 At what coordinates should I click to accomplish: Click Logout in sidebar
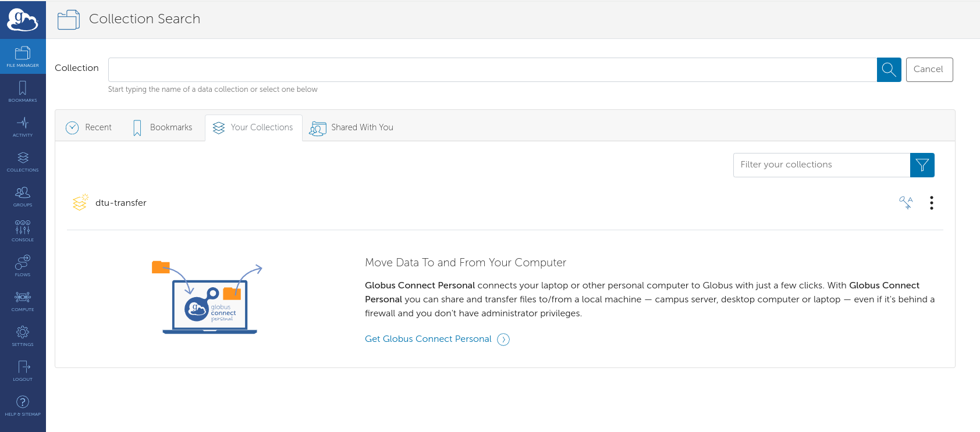(x=23, y=370)
